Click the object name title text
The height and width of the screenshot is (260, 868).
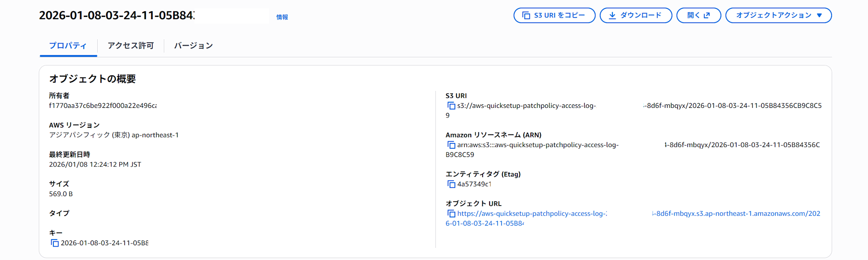[x=116, y=15]
